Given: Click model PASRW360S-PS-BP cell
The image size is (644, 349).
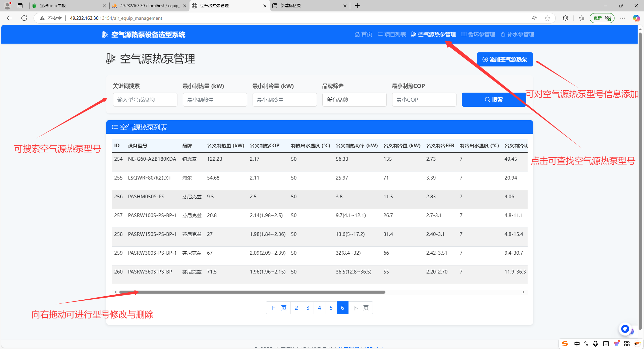Looking at the screenshot, I should click(150, 272).
